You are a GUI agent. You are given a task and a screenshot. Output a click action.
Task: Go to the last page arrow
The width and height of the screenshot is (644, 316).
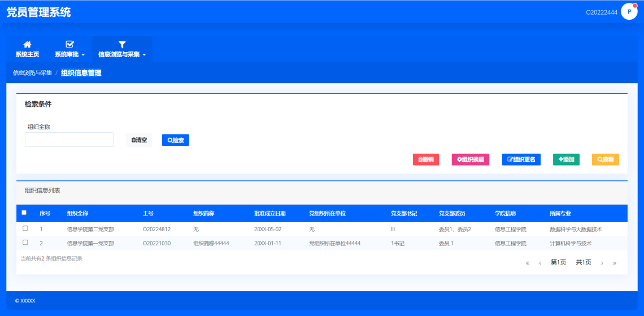[615, 263]
